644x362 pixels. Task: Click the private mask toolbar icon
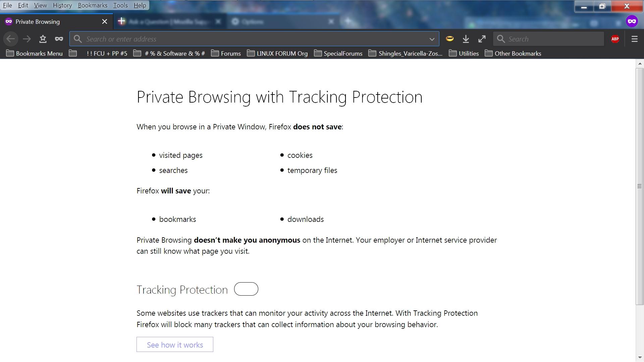click(x=59, y=39)
